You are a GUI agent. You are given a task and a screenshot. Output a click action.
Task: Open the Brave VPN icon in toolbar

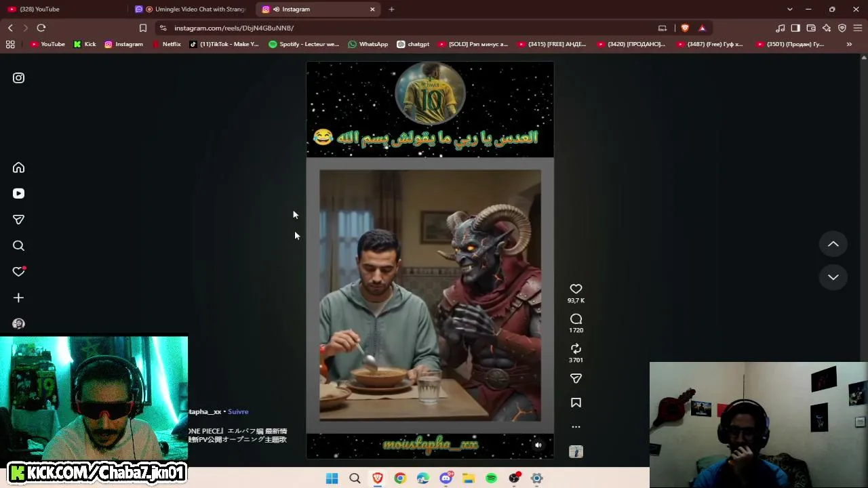(842, 28)
